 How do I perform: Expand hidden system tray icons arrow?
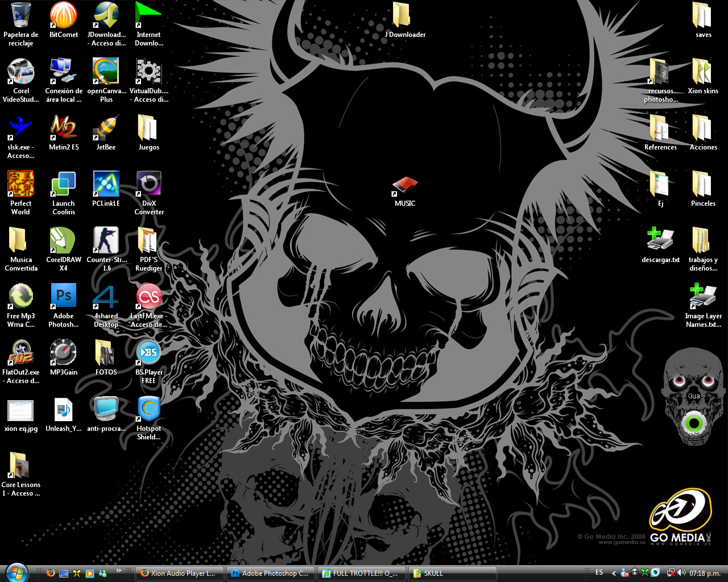click(614, 573)
